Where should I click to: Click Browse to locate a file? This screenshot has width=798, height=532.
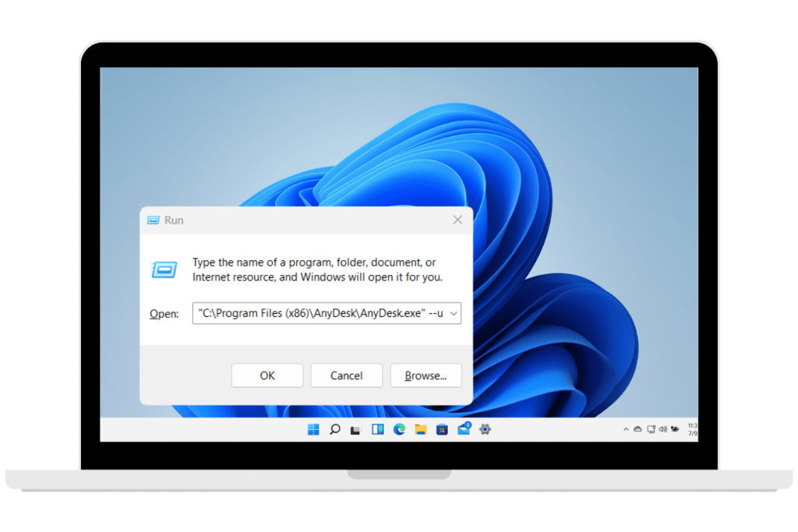425,375
